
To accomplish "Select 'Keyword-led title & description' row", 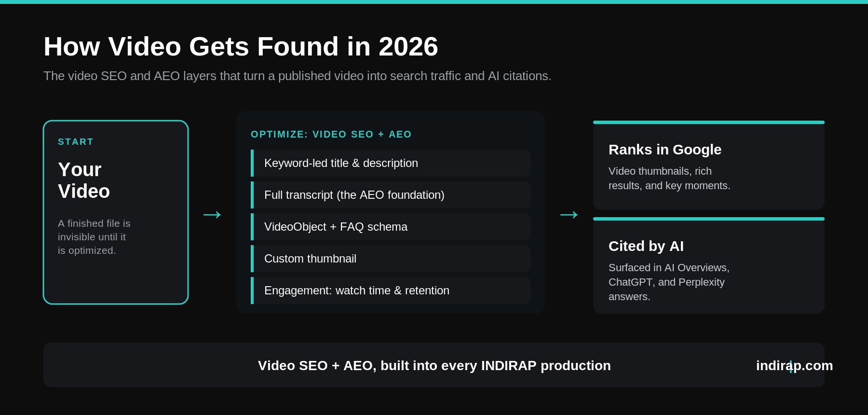I will [391, 163].
